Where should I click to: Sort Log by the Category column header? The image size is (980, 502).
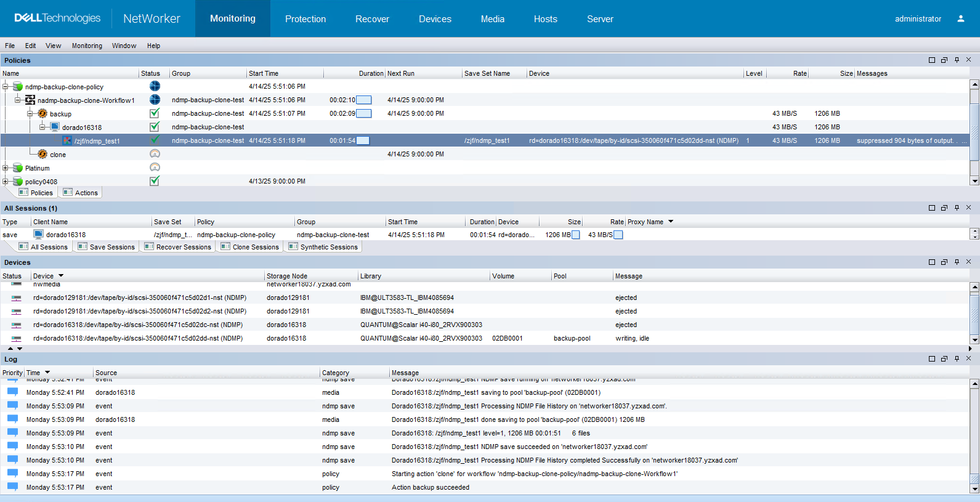354,373
